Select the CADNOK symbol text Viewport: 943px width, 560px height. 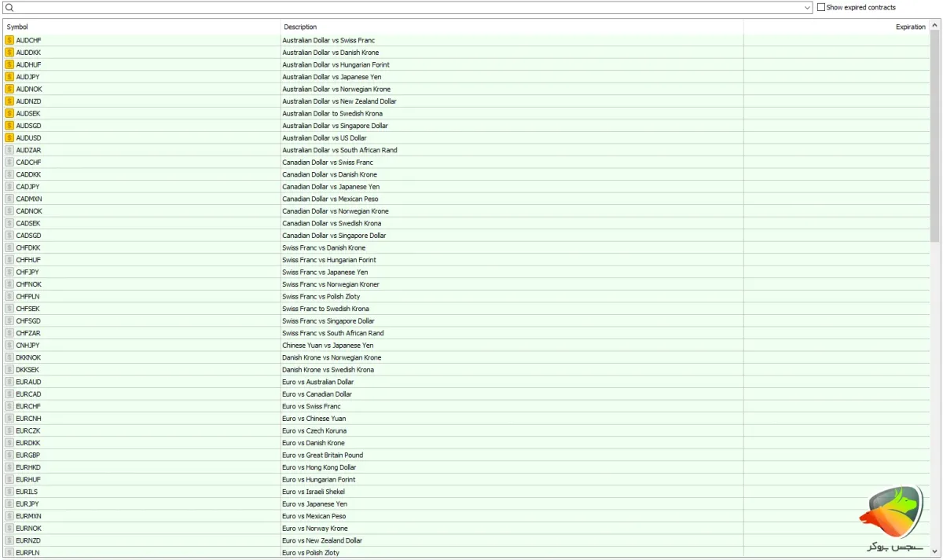[x=29, y=211]
